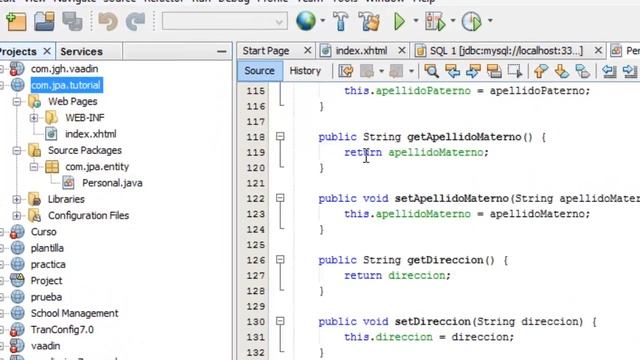Viewport: 640px width, 360px height.
Task: Click Find Previous Occurrence icon
Action: coord(452,71)
